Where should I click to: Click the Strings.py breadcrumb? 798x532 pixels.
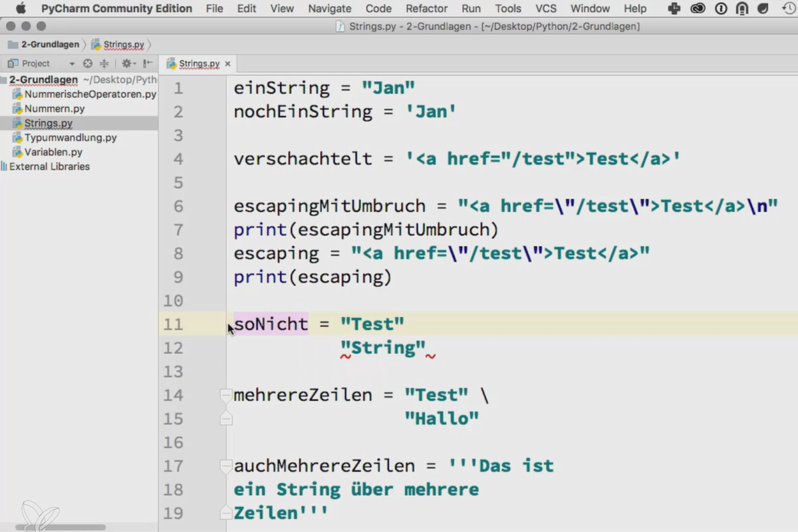tap(118, 45)
